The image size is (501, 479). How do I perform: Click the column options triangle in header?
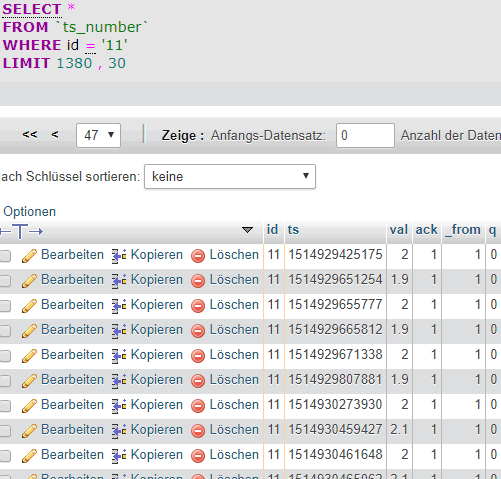247,230
